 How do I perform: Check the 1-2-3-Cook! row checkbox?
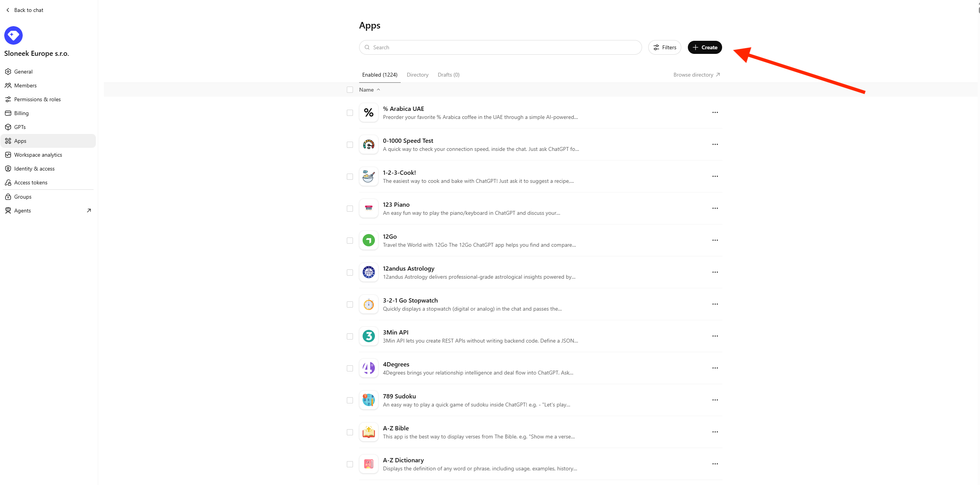pos(350,177)
